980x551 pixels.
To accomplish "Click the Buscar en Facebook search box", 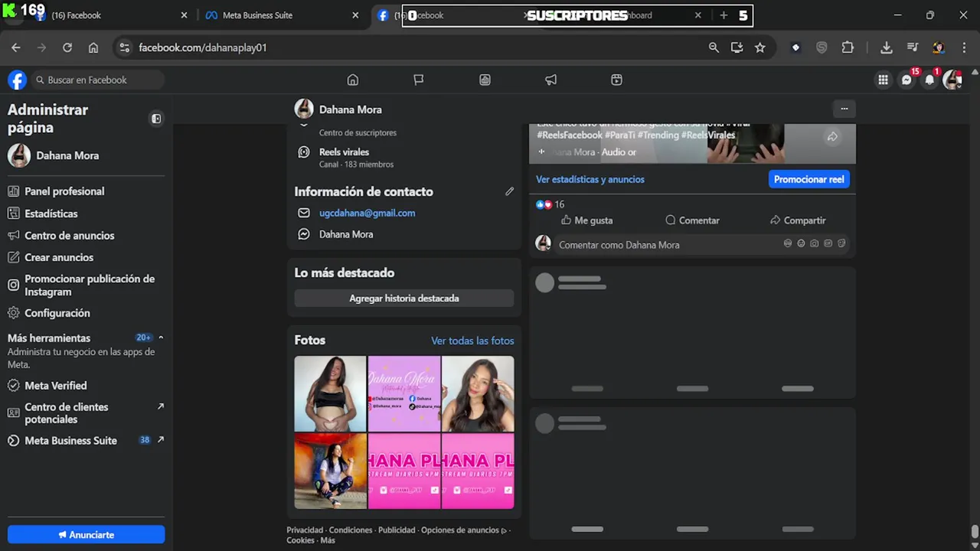I will [98, 80].
